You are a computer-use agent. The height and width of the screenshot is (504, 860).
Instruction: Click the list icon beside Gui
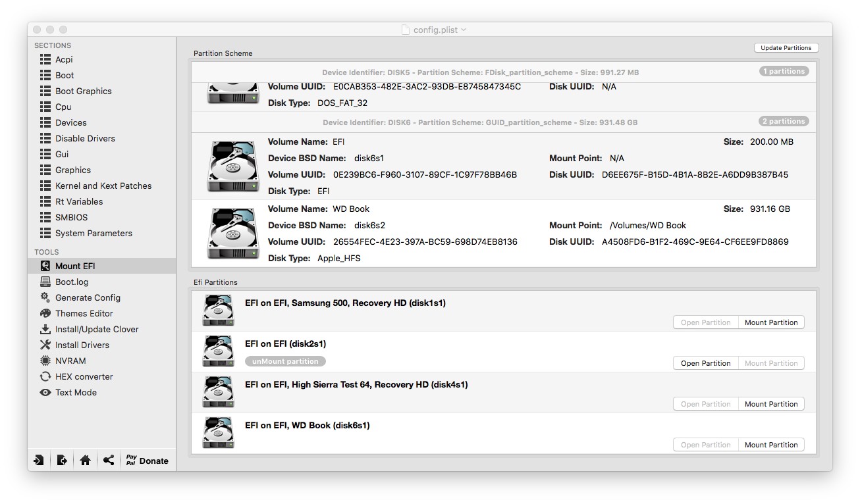[45, 154]
